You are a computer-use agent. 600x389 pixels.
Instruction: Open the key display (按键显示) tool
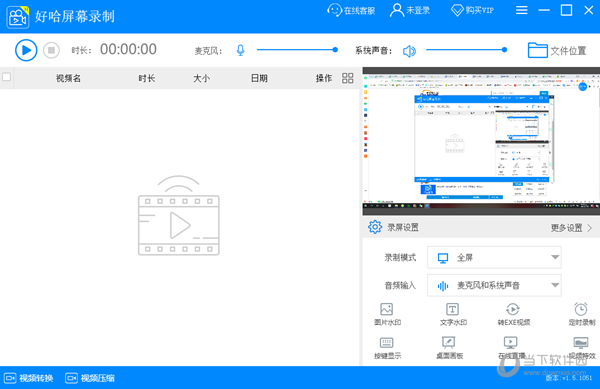coord(387,348)
